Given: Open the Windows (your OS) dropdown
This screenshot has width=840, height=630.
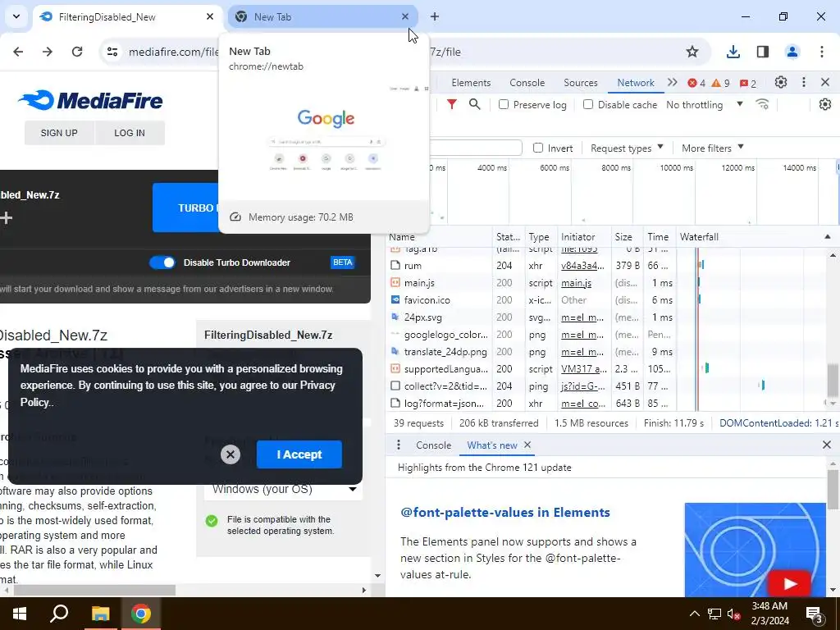Looking at the screenshot, I should tap(283, 489).
